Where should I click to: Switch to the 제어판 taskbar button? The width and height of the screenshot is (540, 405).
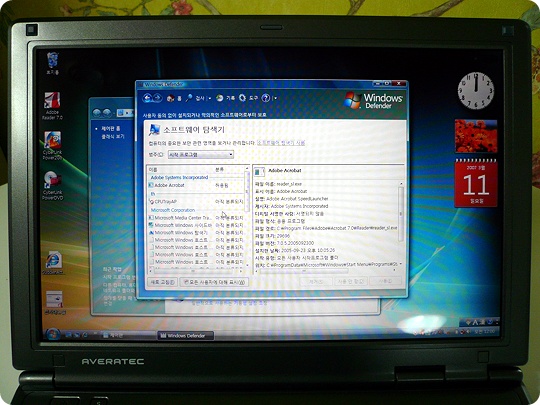[127, 335]
